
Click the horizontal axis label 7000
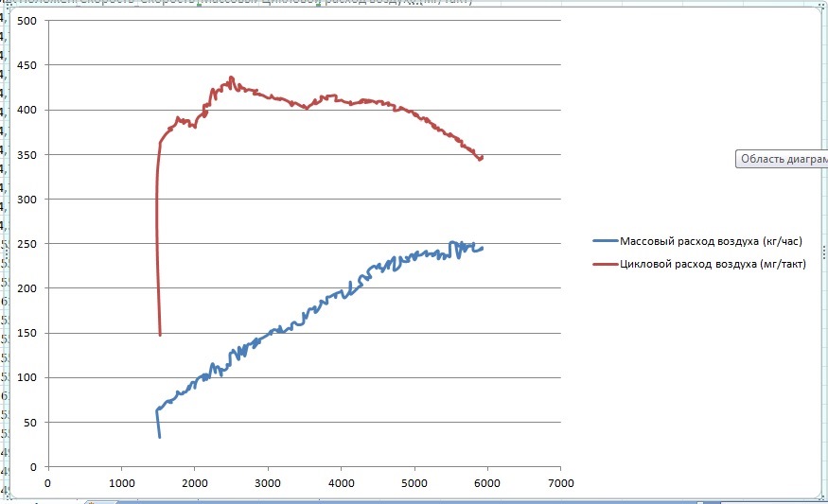point(561,483)
